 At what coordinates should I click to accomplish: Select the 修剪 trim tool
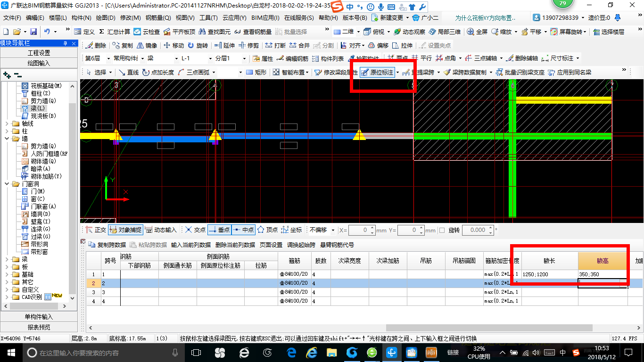pos(248,45)
